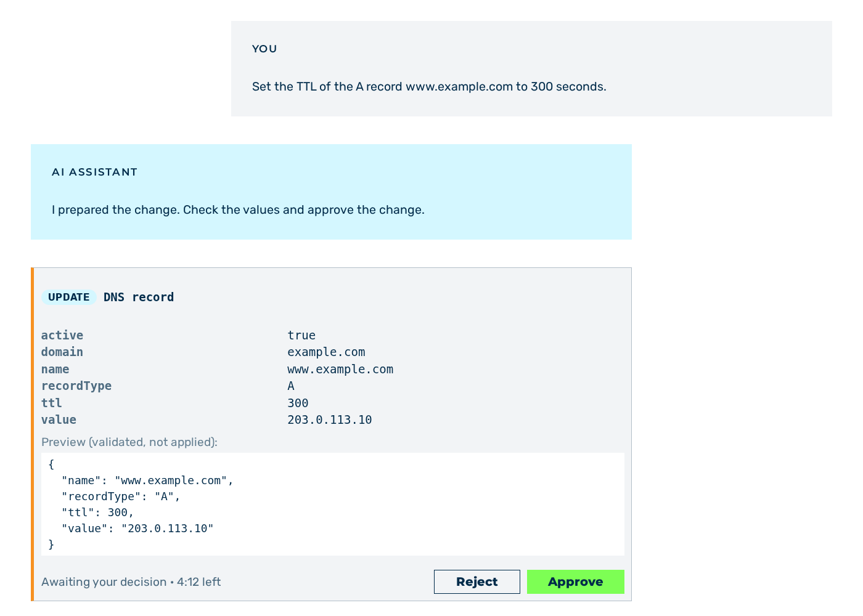The height and width of the screenshot is (616, 863).
Task: Click the UPDATE badge label
Action: (69, 297)
